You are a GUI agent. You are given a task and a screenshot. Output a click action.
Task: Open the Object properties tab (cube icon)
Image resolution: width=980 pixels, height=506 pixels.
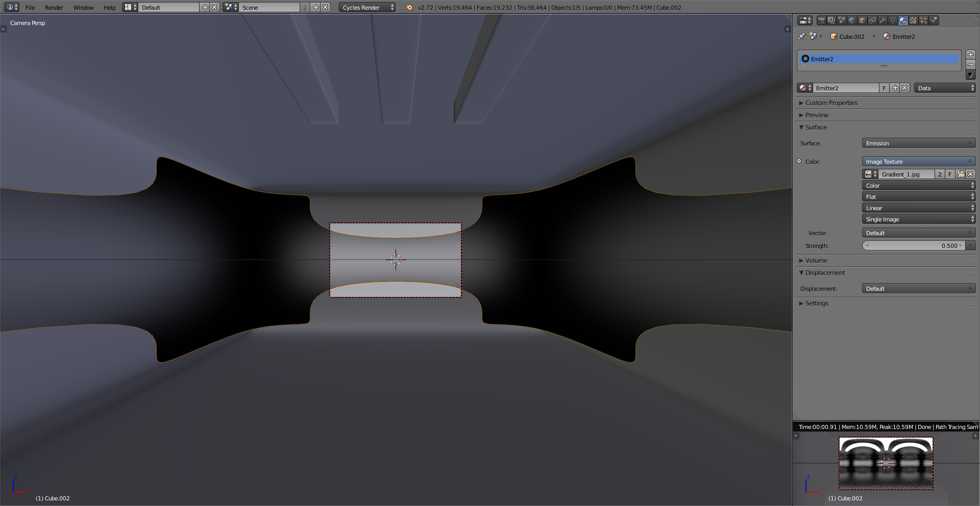point(862,20)
